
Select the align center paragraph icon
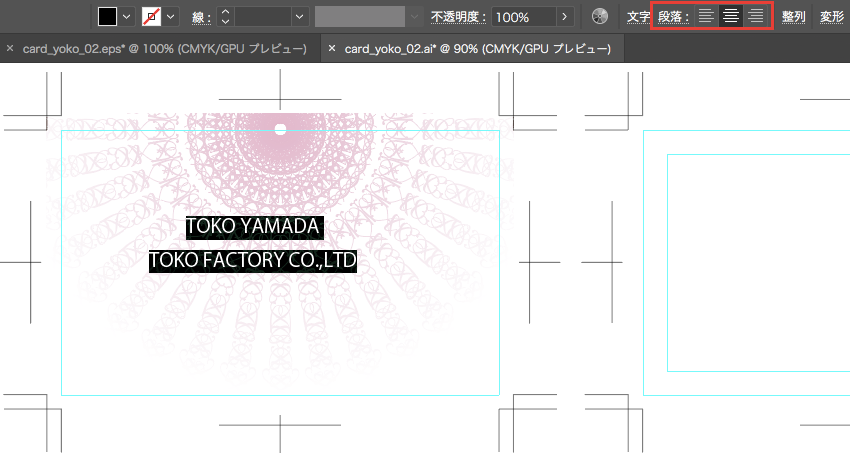click(x=732, y=15)
